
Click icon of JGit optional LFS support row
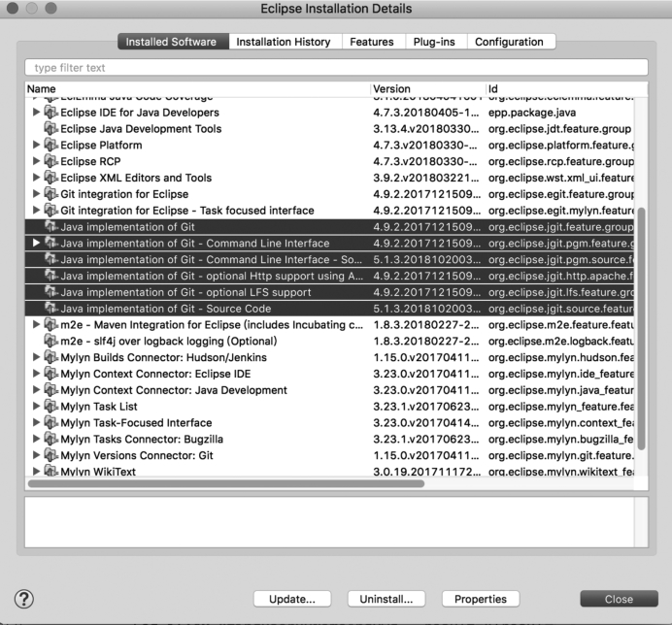51,292
